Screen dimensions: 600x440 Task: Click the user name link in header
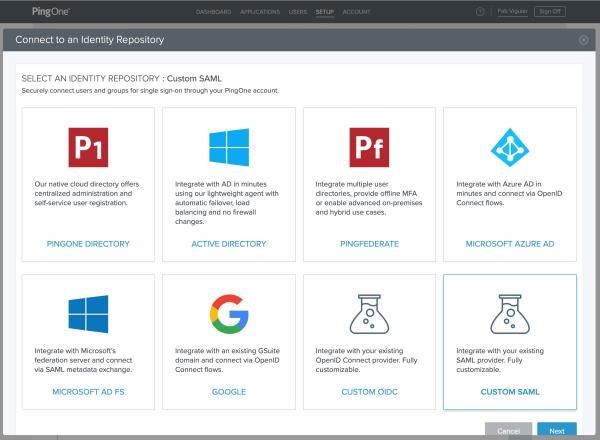[x=512, y=11]
